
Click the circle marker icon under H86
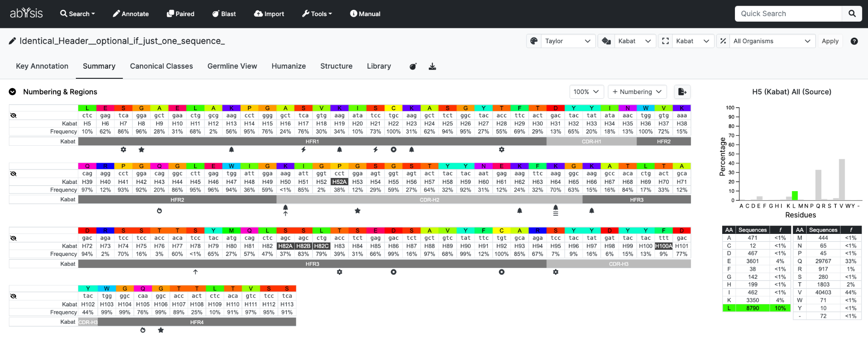coord(394,272)
